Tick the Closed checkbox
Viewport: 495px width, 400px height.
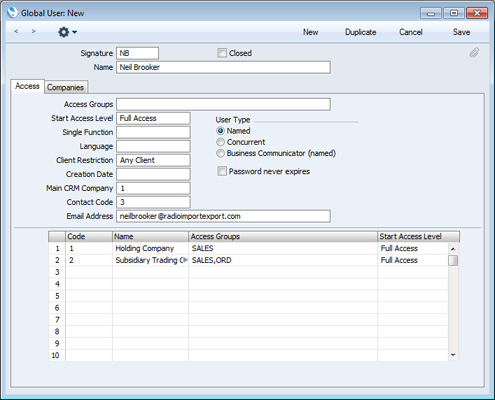[x=222, y=53]
